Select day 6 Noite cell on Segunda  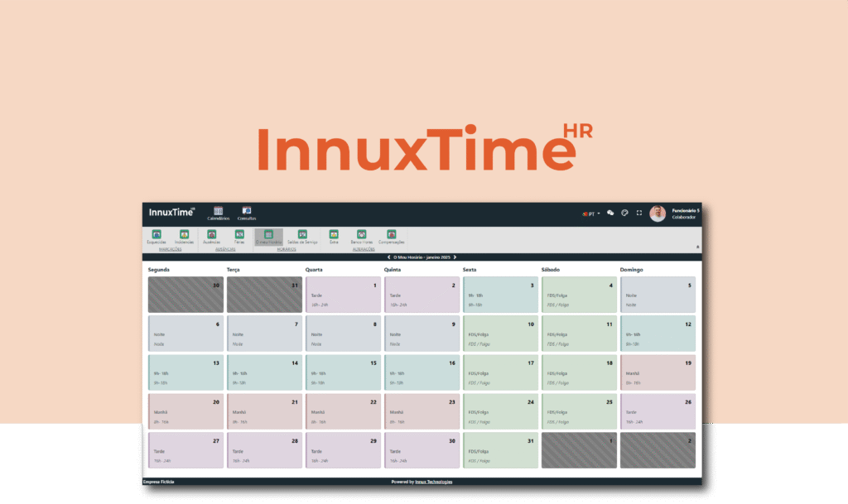(185, 334)
